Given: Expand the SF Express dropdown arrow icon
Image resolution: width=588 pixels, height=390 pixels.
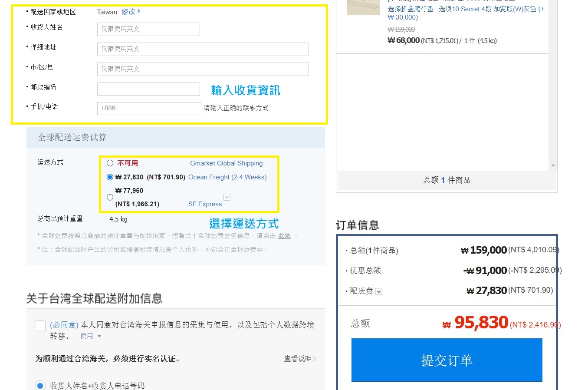Looking at the screenshot, I should (227, 197).
